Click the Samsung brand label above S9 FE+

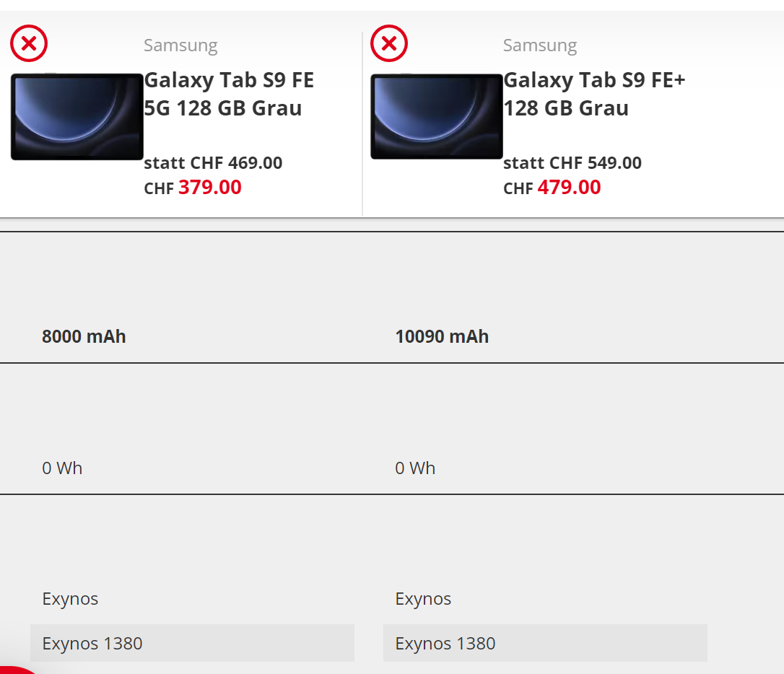coord(540,45)
